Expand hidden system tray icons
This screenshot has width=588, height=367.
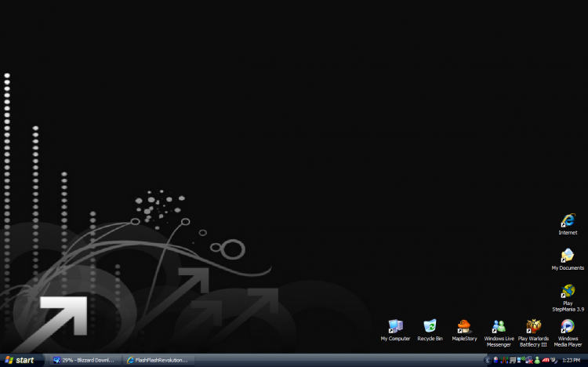point(488,360)
